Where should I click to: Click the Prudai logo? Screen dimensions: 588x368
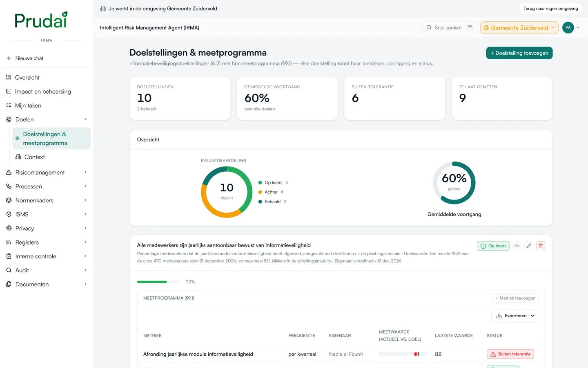pos(41,20)
